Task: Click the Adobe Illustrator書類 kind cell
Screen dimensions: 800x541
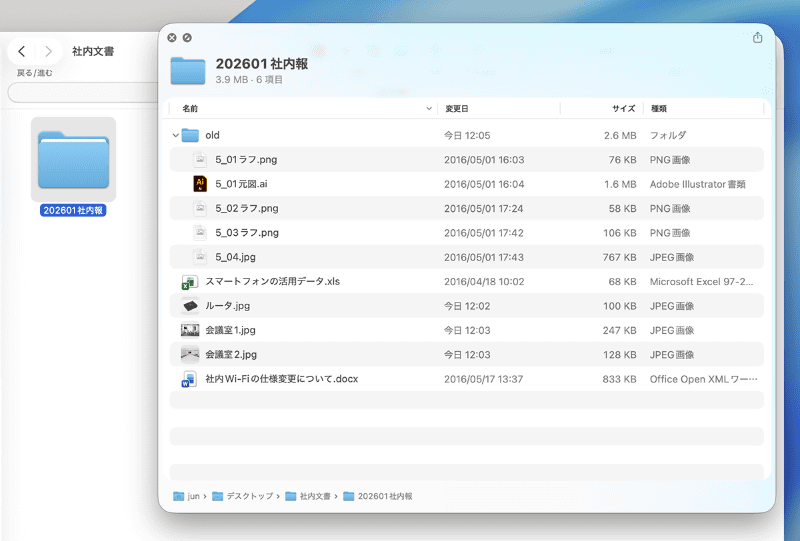Action: 697,184
